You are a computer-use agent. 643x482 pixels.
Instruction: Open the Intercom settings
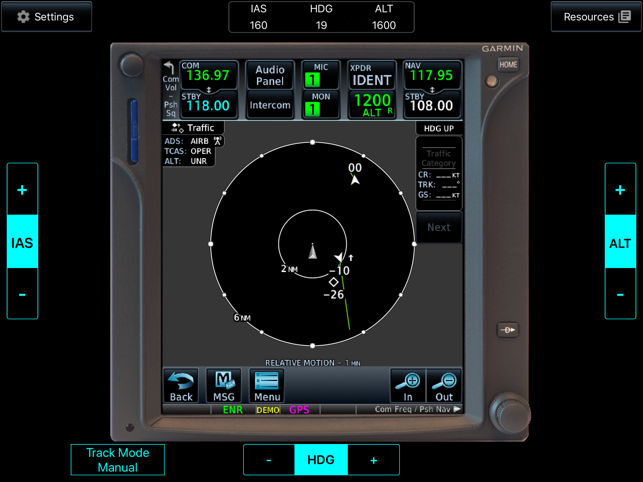tap(270, 105)
